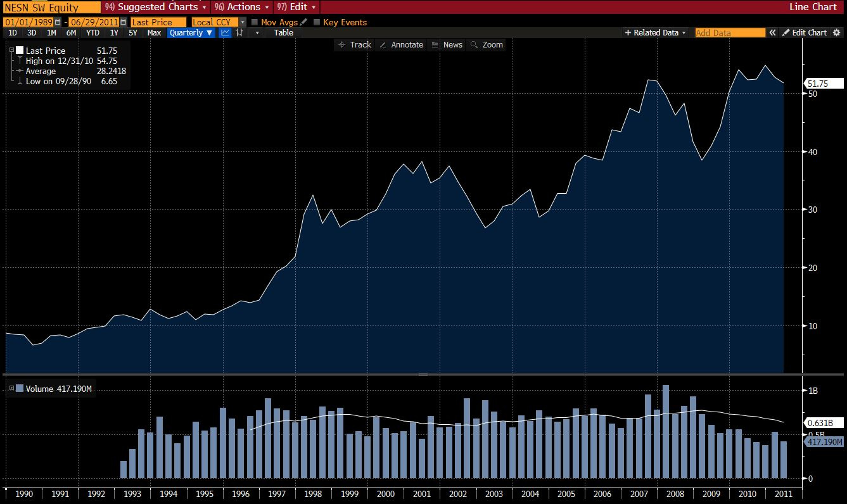This screenshot has width=847, height=504.
Task: Switch to the candlestick bar chart icon
Action: pos(239,33)
